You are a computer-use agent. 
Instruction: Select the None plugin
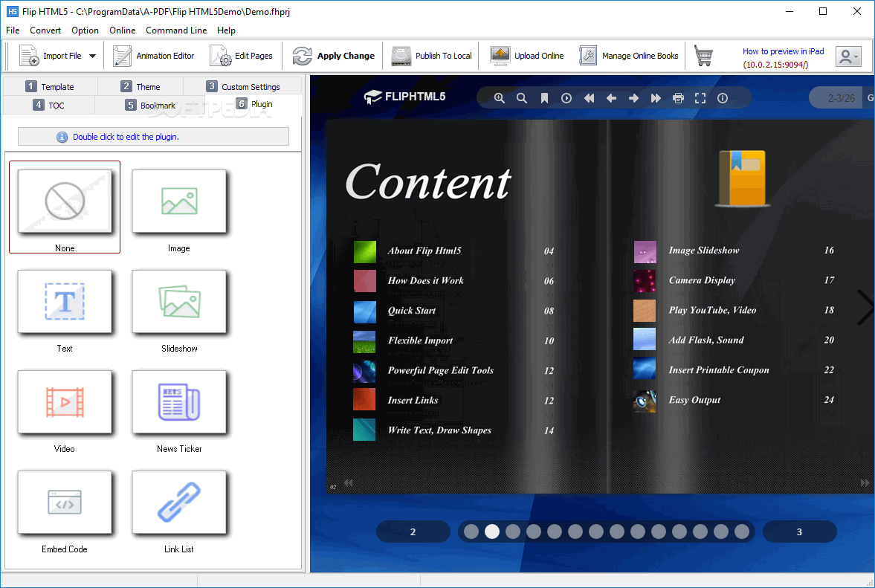(x=65, y=207)
